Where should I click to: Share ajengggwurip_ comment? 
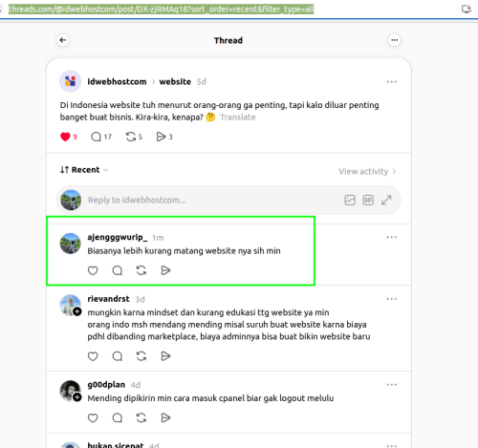[x=165, y=270]
